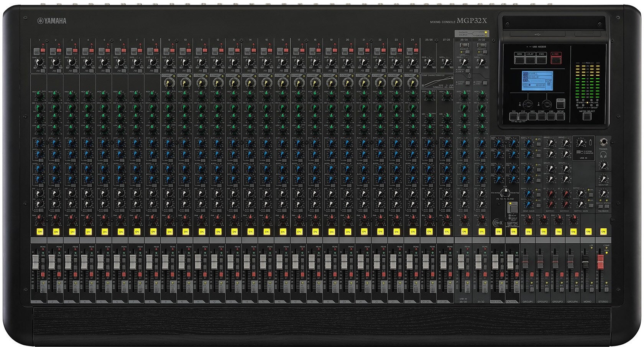Click the USB IN 29/30 channel fader
This screenshot has width=644, height=347.
(x=461, y=262)
